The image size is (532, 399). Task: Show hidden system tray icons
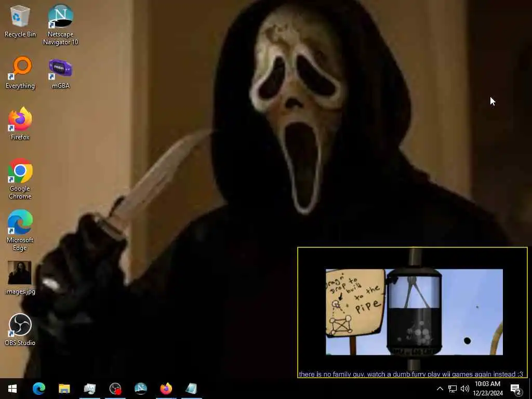[440, 389]
